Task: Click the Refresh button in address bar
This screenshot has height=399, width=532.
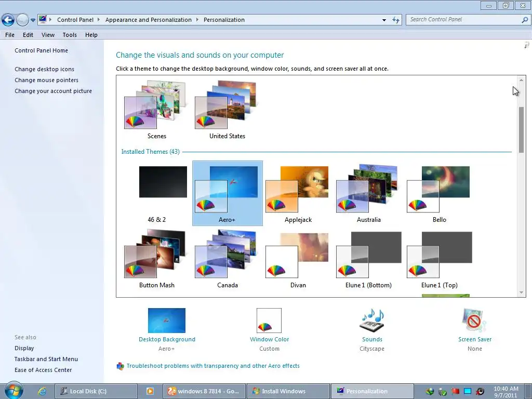Action: pos(395,20)
